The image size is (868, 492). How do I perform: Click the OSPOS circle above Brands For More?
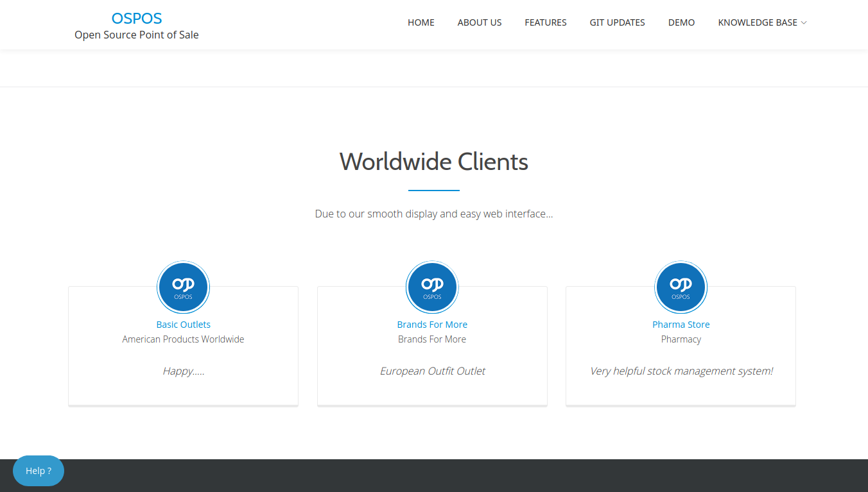coord(431,287)
